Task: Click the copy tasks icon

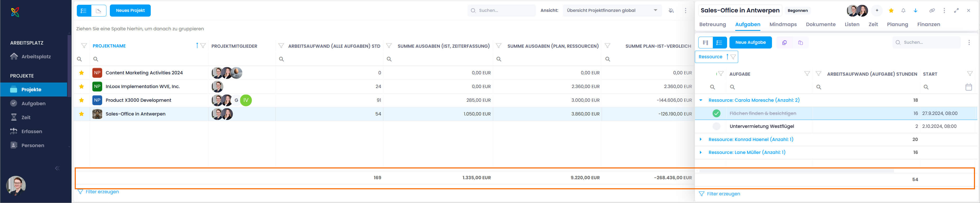Action: [x=784, y=42]
